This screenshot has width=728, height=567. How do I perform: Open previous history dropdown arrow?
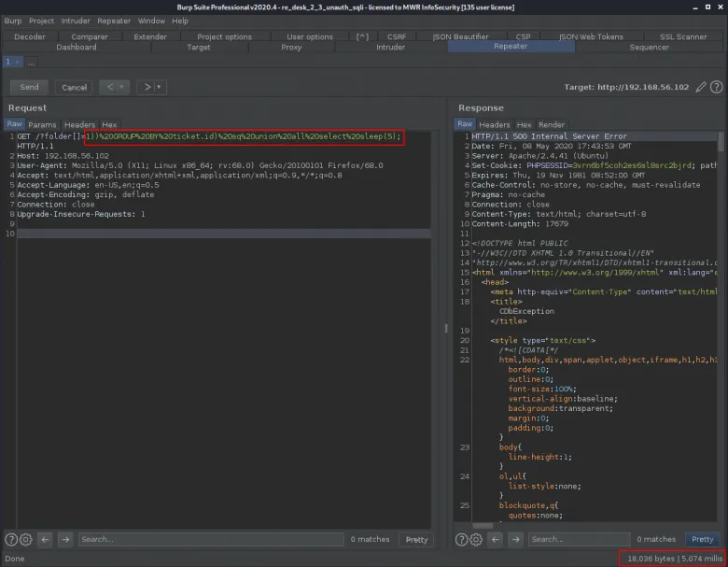[x=122, y=87]
